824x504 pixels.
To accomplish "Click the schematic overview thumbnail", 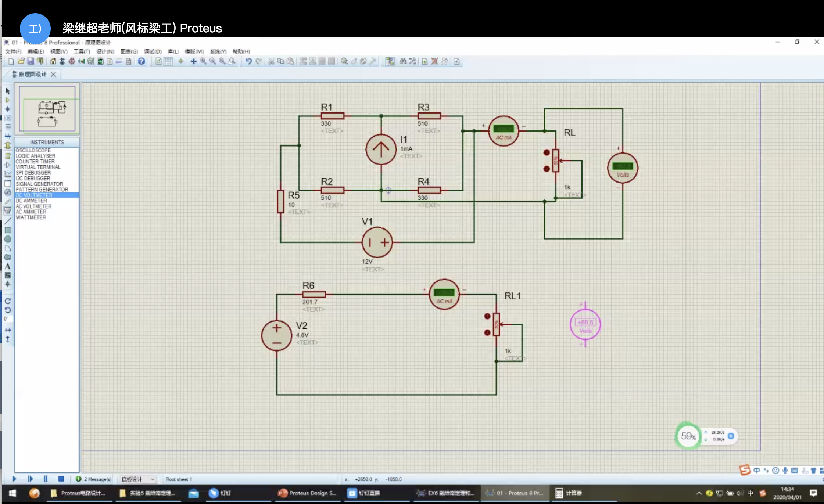I will tap(47, 109).
